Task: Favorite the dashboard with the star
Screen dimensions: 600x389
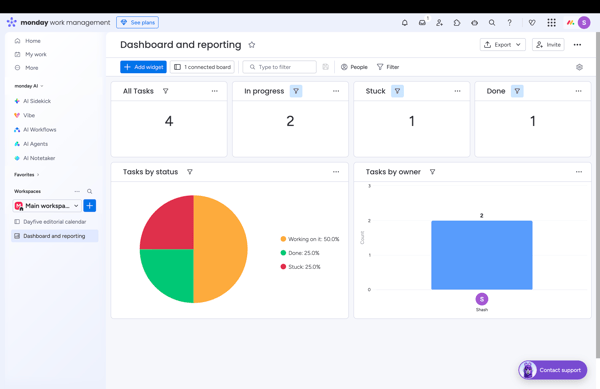Action: 251,45
